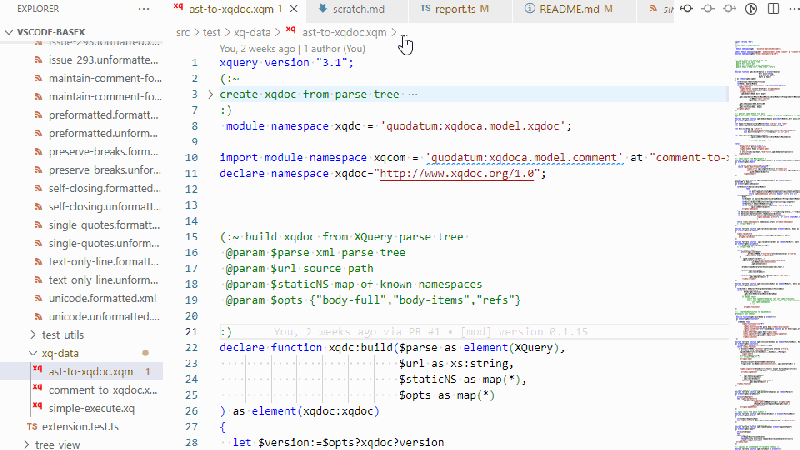Click the minimap on the right edge
Viewport: 800px width, 450px height.
tap(767, 244)
